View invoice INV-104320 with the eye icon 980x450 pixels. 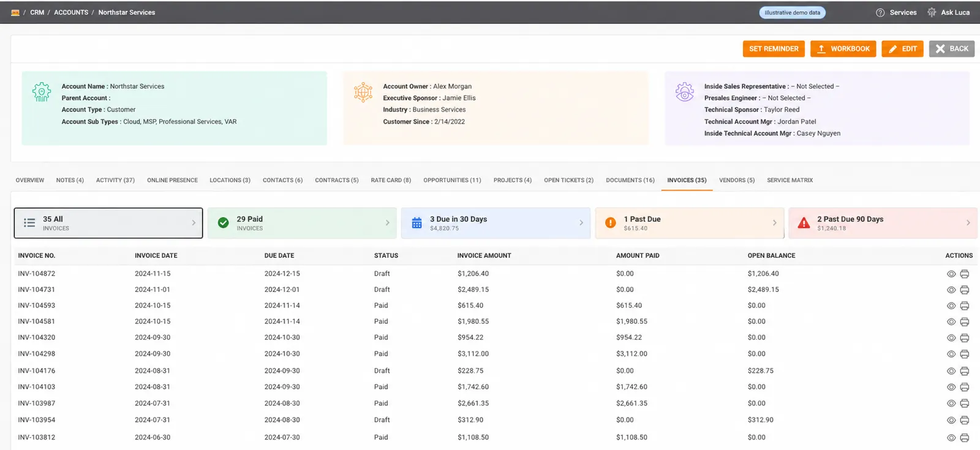(951, 338)
